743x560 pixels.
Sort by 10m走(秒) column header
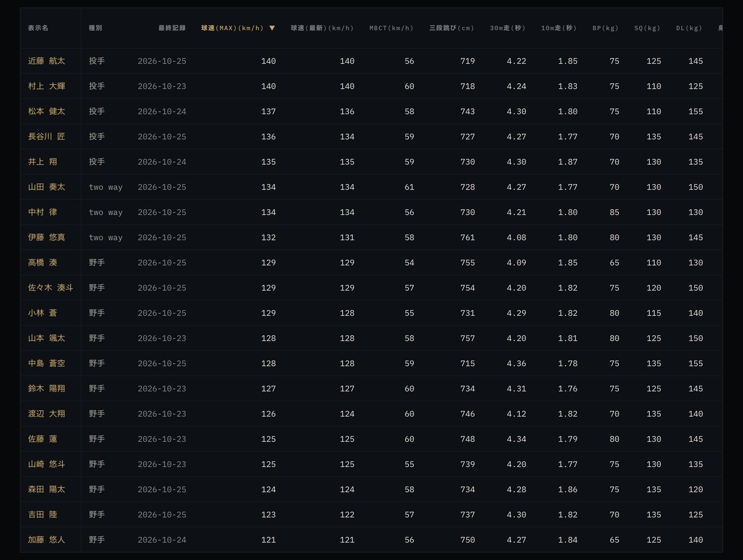559,28
